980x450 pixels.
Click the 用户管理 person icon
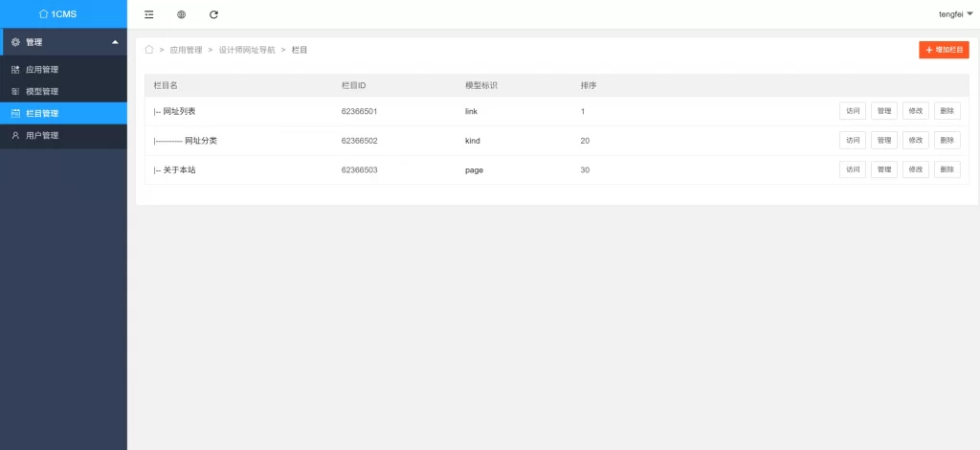click(x=15, y=135)
